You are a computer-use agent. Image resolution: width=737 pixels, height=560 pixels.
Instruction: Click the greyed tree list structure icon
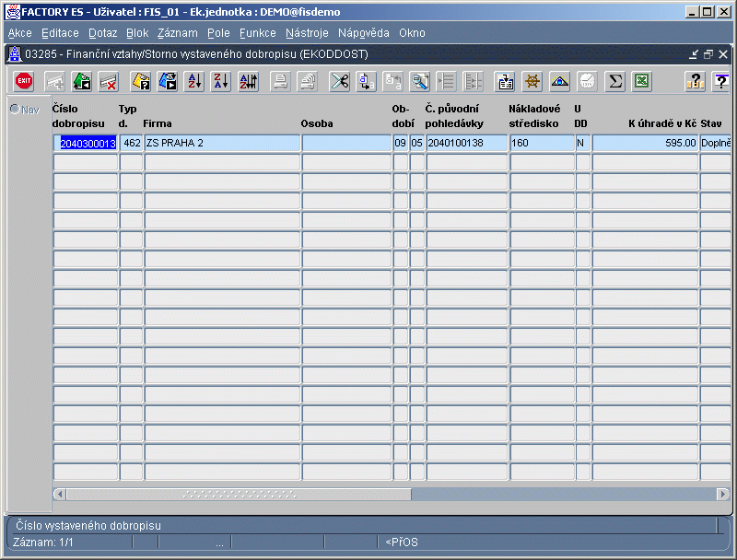pyautogui.click(x=473, y=81)
